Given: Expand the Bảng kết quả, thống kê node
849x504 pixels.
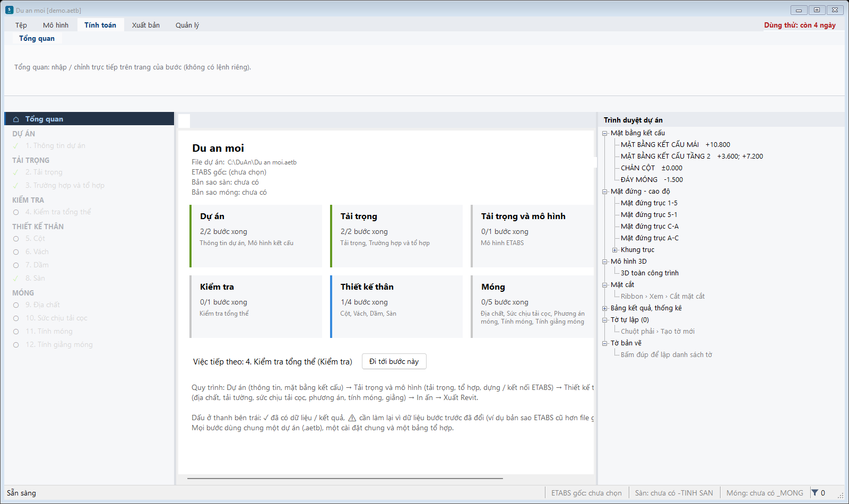Looking at the screenshot, I should pyautogui.click(x=605, y=308).
